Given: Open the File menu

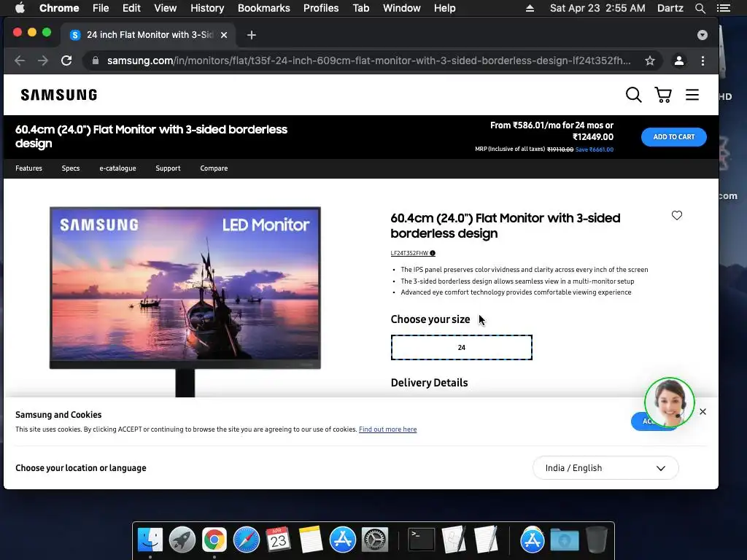Looking at the screenshot, I should coord(101,8).
